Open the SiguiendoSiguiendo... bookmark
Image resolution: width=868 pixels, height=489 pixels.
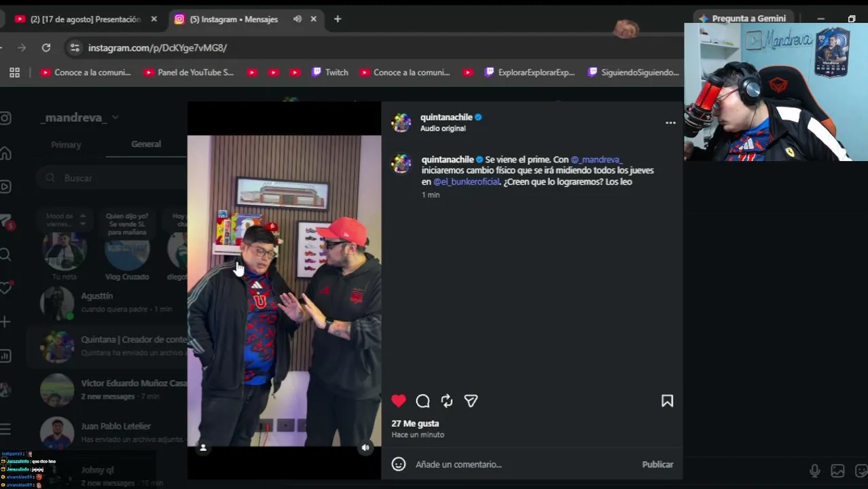(634, 73)
